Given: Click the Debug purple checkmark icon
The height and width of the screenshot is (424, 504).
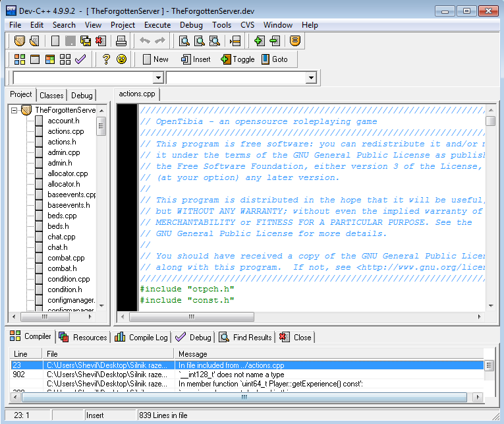Looking at the screenshot, I should 80,59.
